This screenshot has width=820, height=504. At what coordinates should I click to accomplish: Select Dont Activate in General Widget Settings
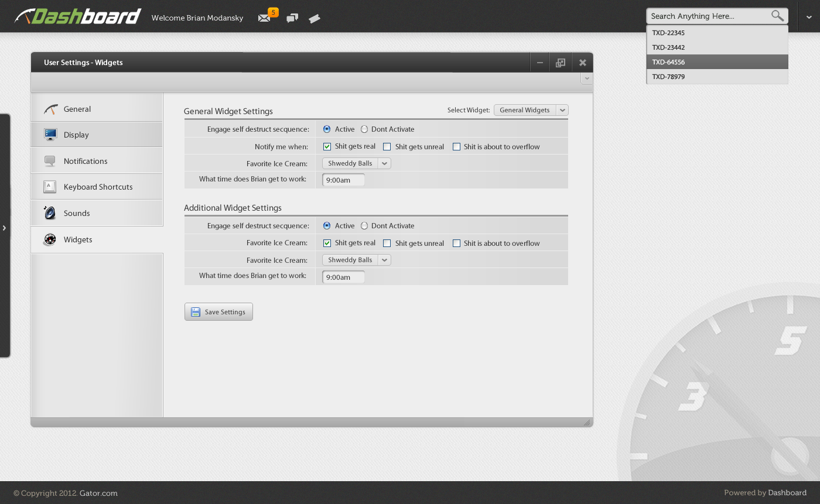(364, 129)
